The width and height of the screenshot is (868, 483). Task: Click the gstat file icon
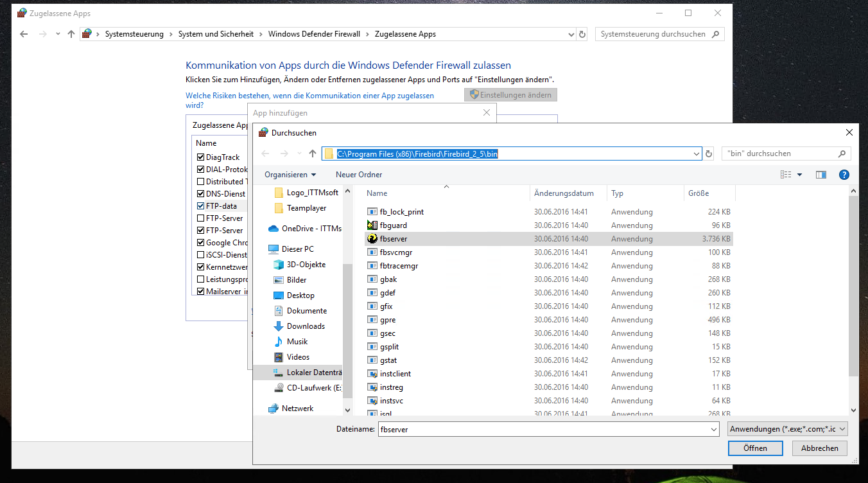372,360
